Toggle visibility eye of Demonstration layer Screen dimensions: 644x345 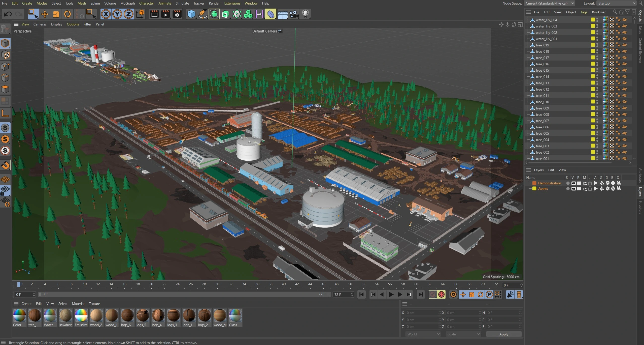pos(573,183)
